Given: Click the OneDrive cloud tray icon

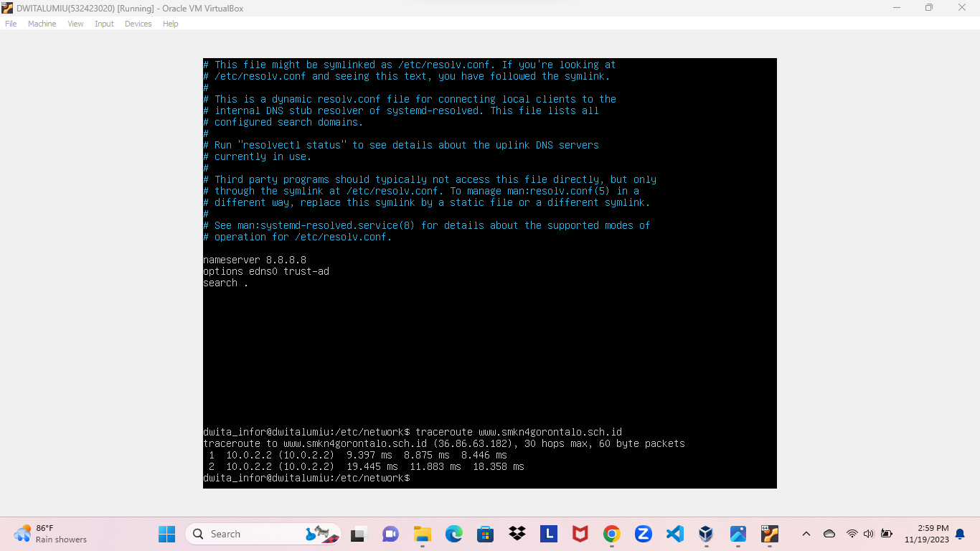Looking at the screenshot, I should [829, 534].
